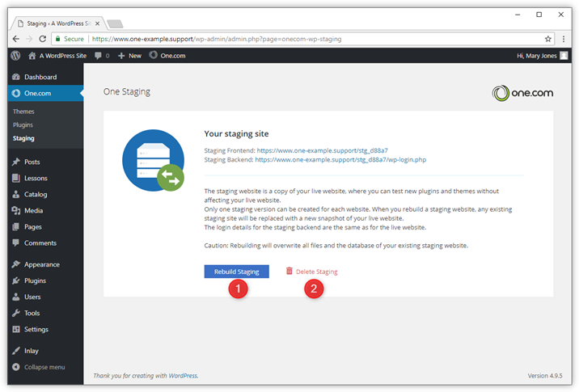The image size is (579, 392).
Task: Click the green padlock Secure indicator
Action: tap(57, 39)
